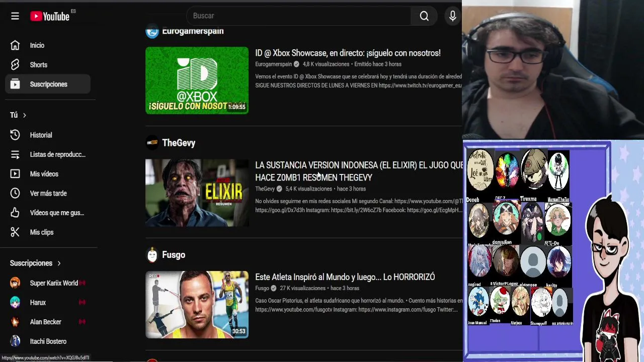Viewport: 644px width, 362px height.
Task: Open the Eurogamerspain channel name
Action: coord(193,31)
